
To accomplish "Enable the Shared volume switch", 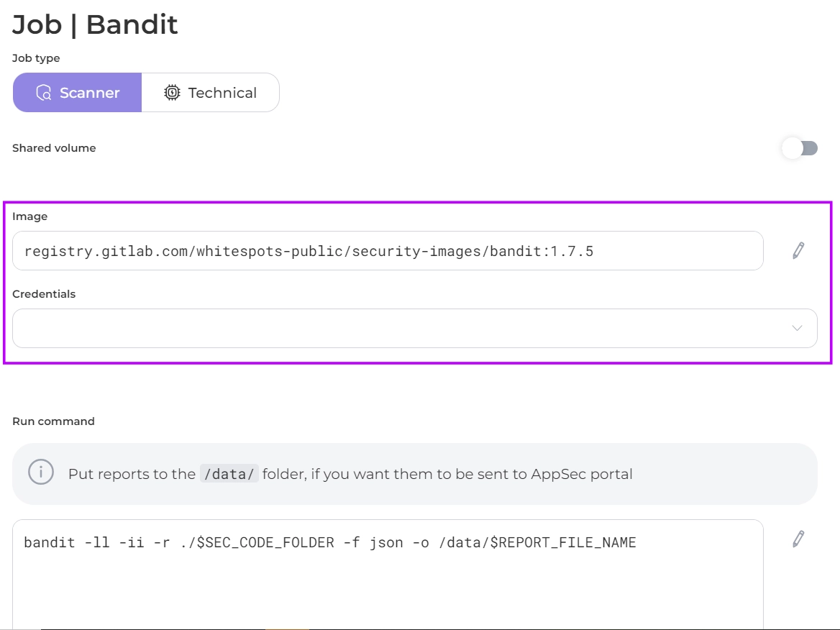I will (800, 148).
